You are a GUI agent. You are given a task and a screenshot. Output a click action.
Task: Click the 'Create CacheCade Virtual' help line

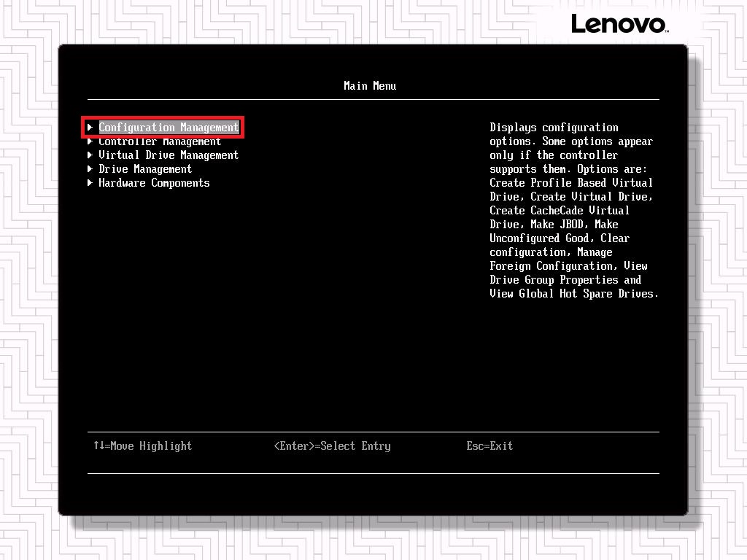pyautogui.click(x=560, y=211)
